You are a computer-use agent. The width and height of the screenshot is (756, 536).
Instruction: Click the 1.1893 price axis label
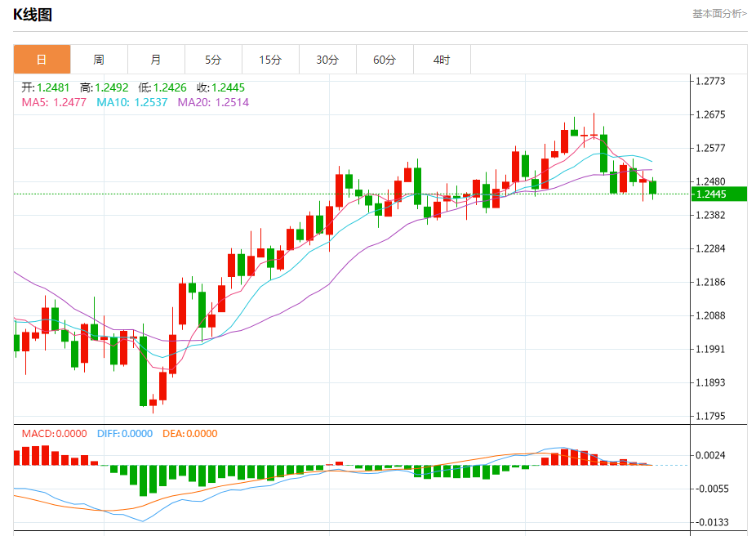[710, 382]
